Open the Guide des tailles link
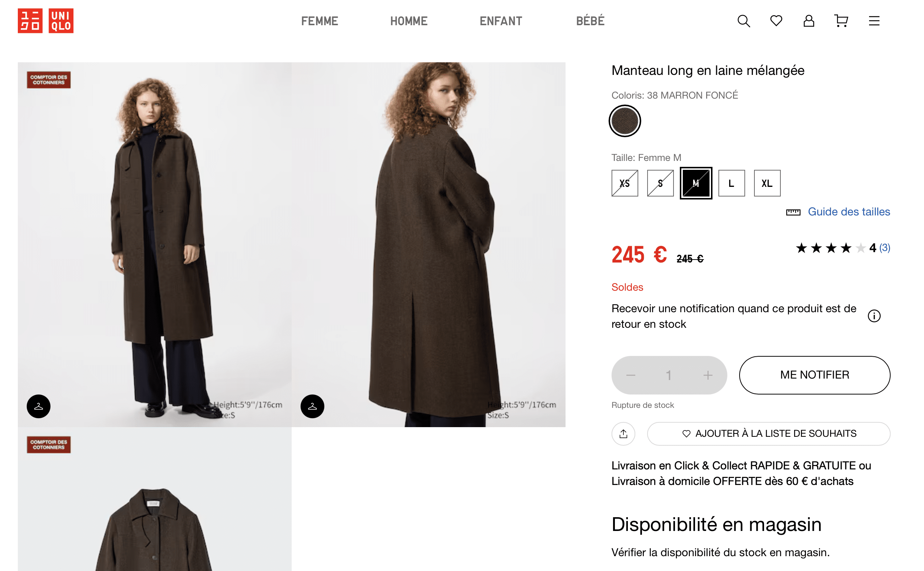924x571 pixels. tap(848, 212)
